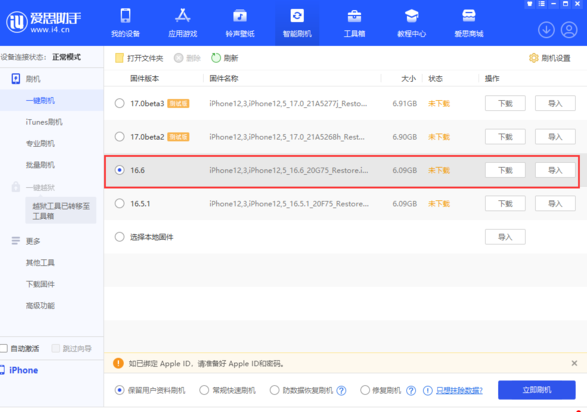Screen dimensions: 587x412
Task: Click the 删除 delete toolbar button
Action: click(x=188, y=58)
